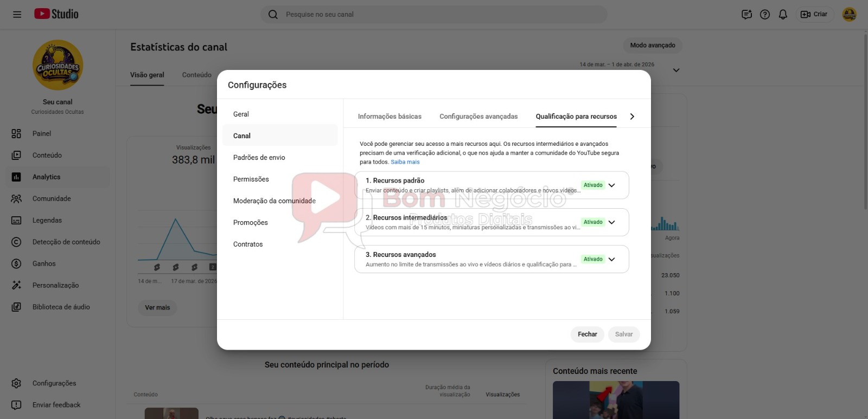The image size is (868, 419).
Task: Click the tabs right arrow chevron
Action: pos(632,117)
